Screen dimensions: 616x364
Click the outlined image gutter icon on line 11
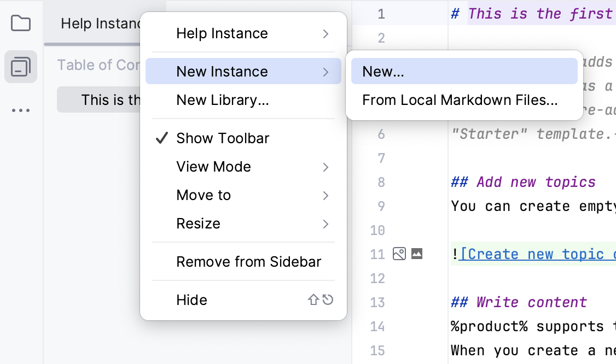pos(399,254)
